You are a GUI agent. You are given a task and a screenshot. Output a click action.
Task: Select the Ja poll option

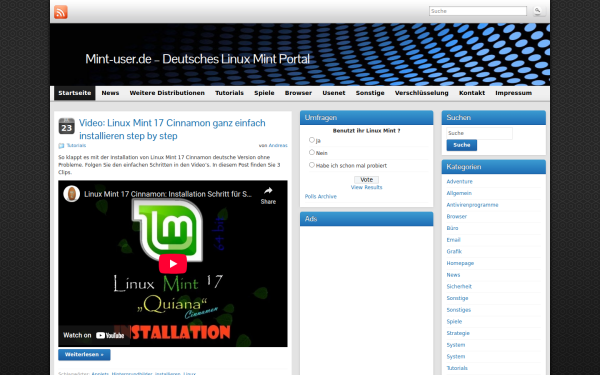[x=311, y=140]
